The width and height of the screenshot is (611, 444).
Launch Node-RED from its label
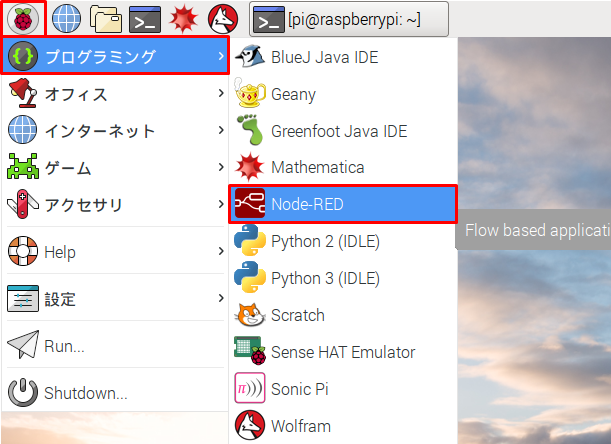click(x=307, y=204)
